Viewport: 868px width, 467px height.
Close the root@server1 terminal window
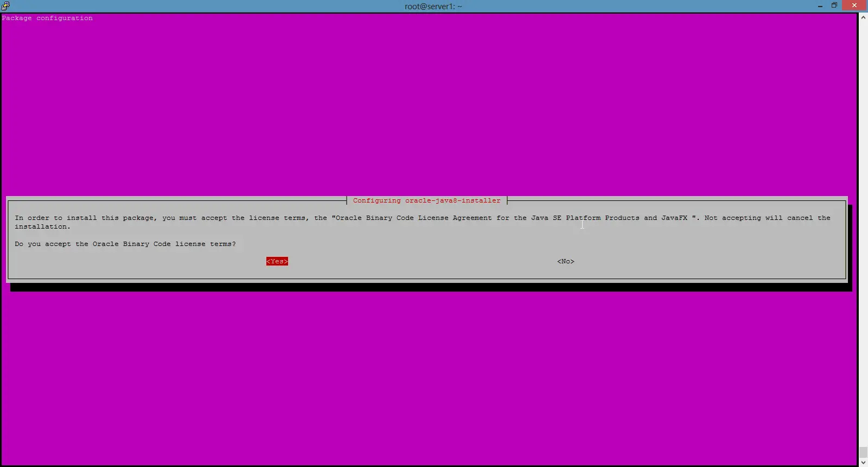(x=854, y=5)
